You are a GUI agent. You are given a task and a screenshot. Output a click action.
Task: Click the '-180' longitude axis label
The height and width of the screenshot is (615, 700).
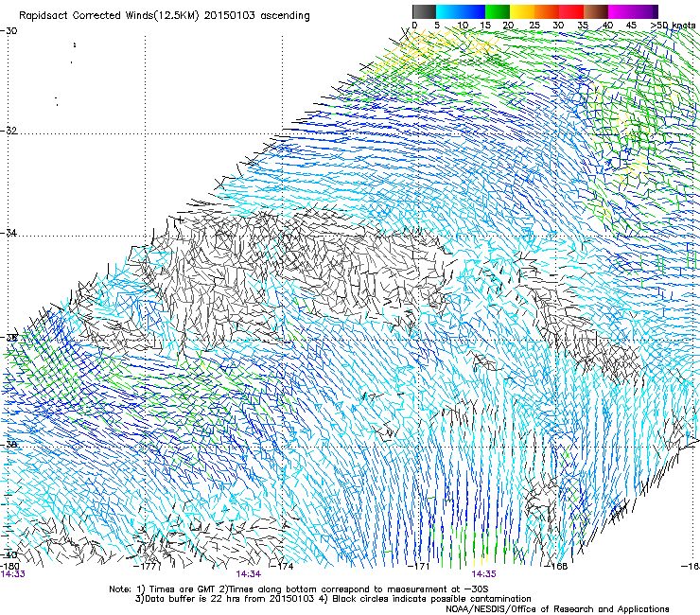point(9,567)
